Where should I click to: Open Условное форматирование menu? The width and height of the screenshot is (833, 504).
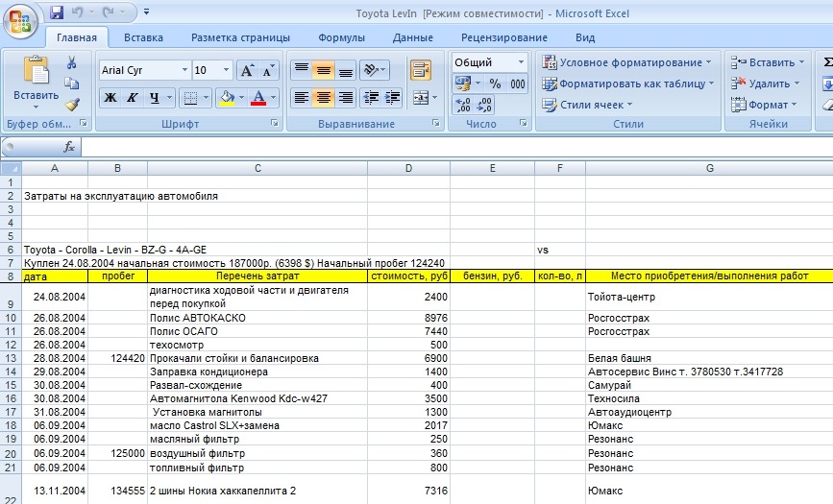click(x=626, y=62)
